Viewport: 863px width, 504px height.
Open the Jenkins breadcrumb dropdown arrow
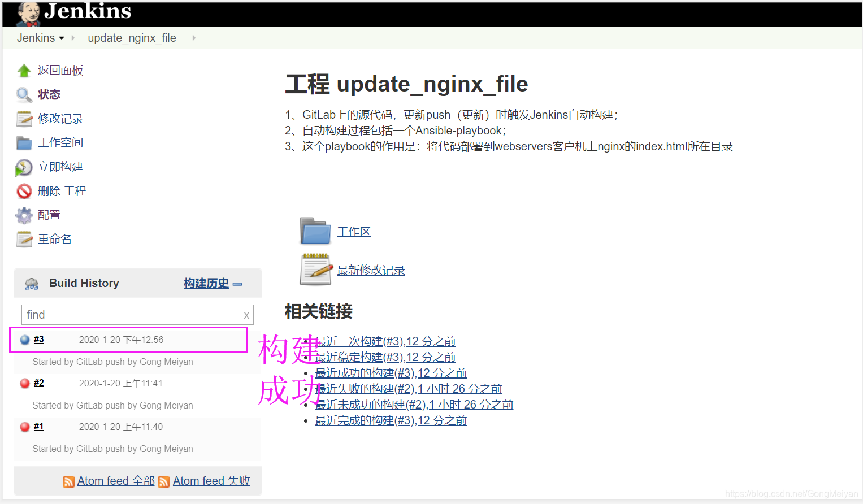pyautogui.click(x=62, y=38)
